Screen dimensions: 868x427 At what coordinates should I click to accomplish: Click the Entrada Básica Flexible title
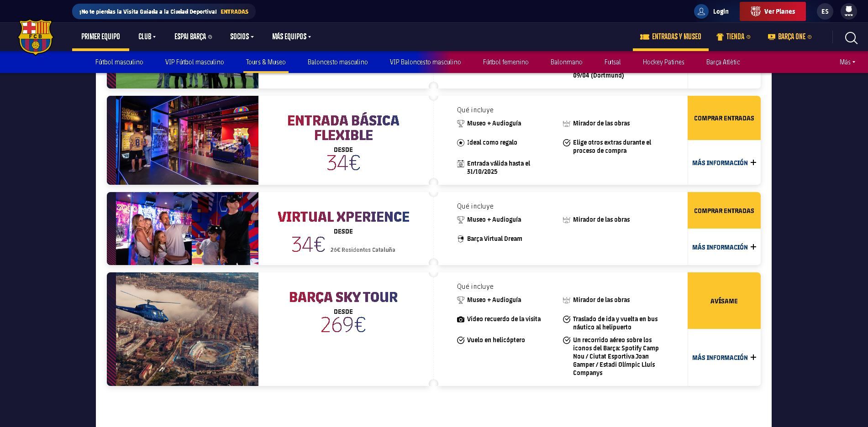(x=343, y=128)
